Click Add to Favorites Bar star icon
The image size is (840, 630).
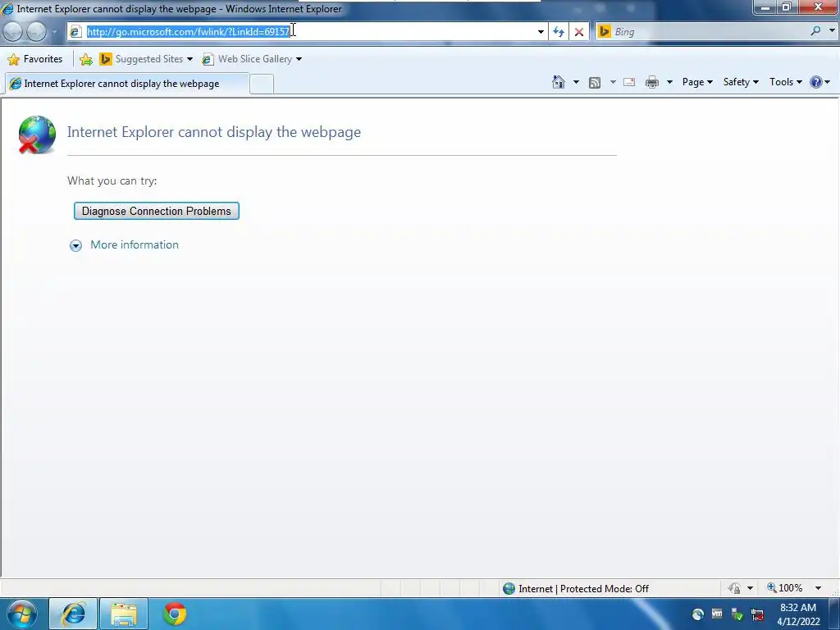(x=85, y=59)
